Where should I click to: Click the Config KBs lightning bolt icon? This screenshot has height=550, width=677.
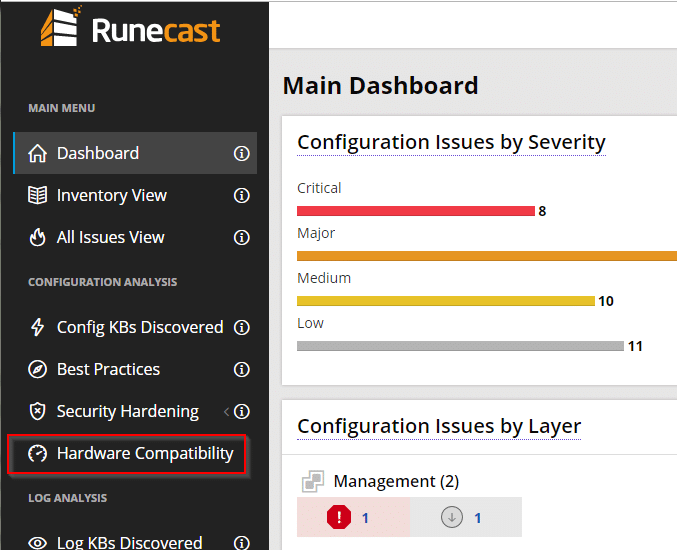(38, 327)
